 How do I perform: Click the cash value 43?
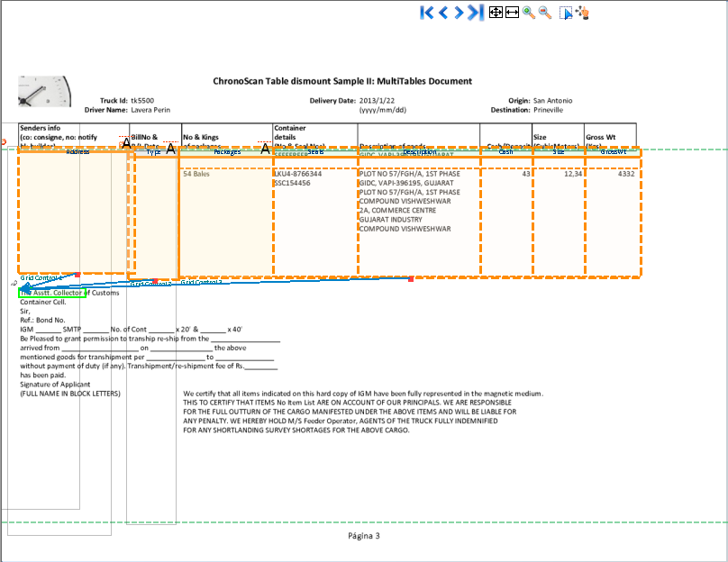click(x=526, y=174)
